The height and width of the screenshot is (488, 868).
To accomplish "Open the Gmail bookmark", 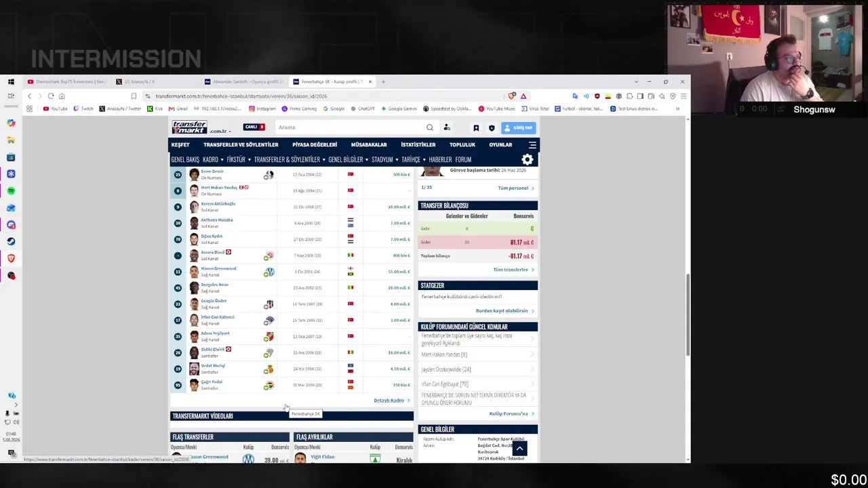I will [x=178, y=108].
